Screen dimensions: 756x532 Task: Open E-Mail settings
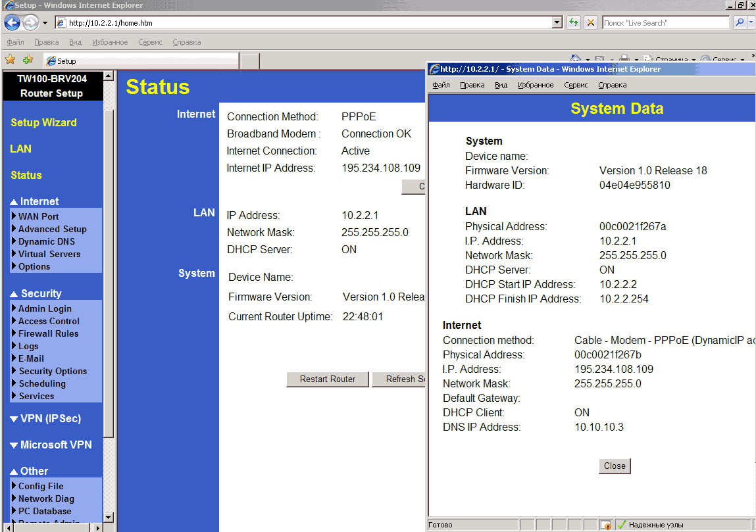pos(31,359)
